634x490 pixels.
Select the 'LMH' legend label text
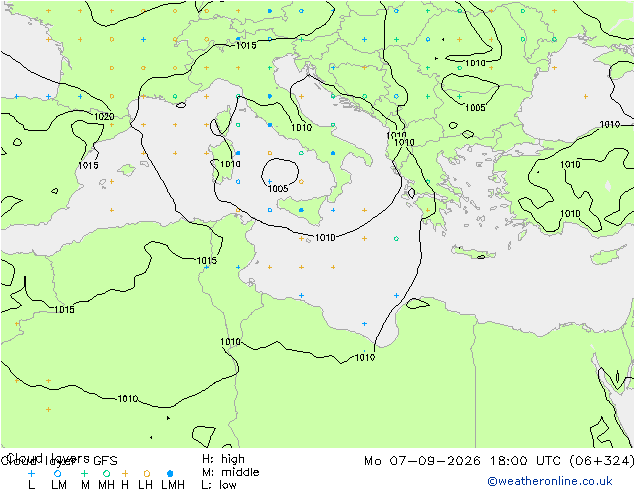173,484
